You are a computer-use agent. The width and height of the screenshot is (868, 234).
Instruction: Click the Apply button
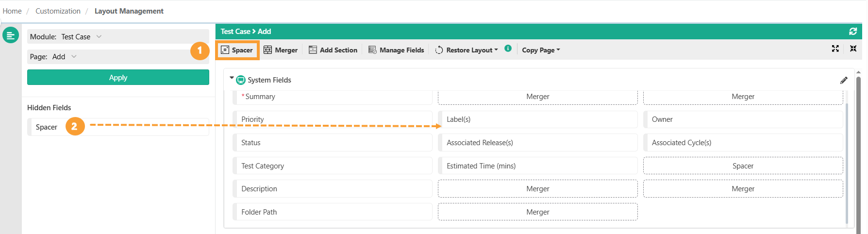click(118, 78)
